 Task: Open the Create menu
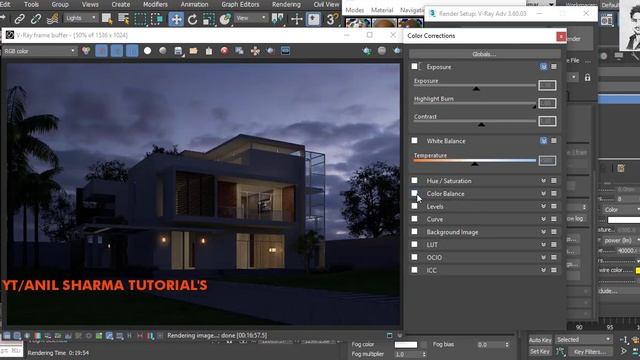pyautogui.click(x=121, y=4)
